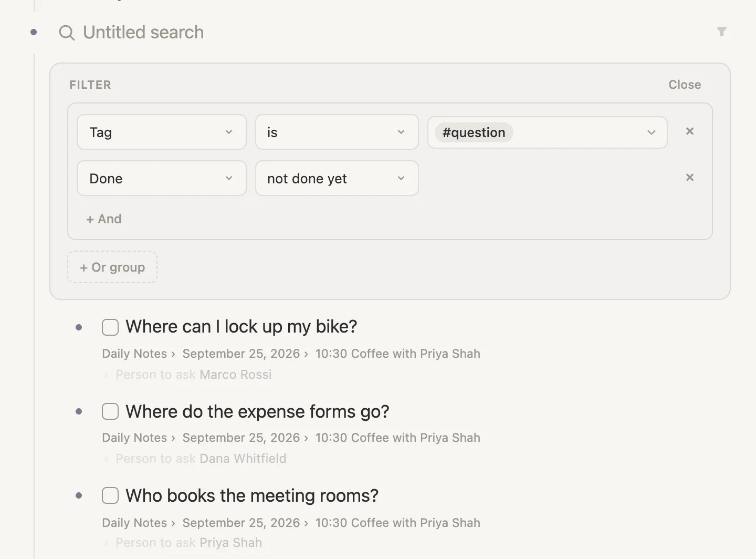Click the Dana Whitfield person value
Viewport: 756px width, 559px height.
(243, 459)
